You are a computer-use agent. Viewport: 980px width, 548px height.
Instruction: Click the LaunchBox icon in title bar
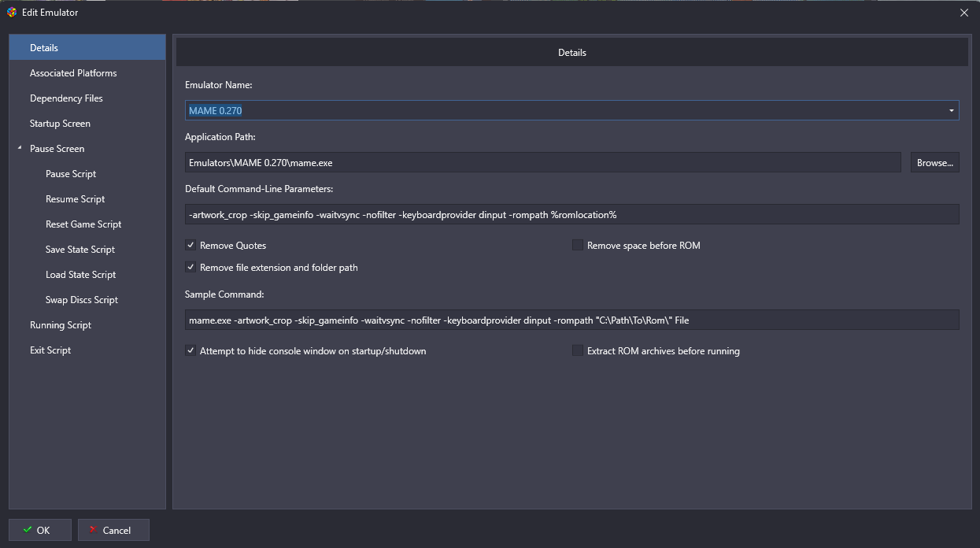click(x=12, y=12)
